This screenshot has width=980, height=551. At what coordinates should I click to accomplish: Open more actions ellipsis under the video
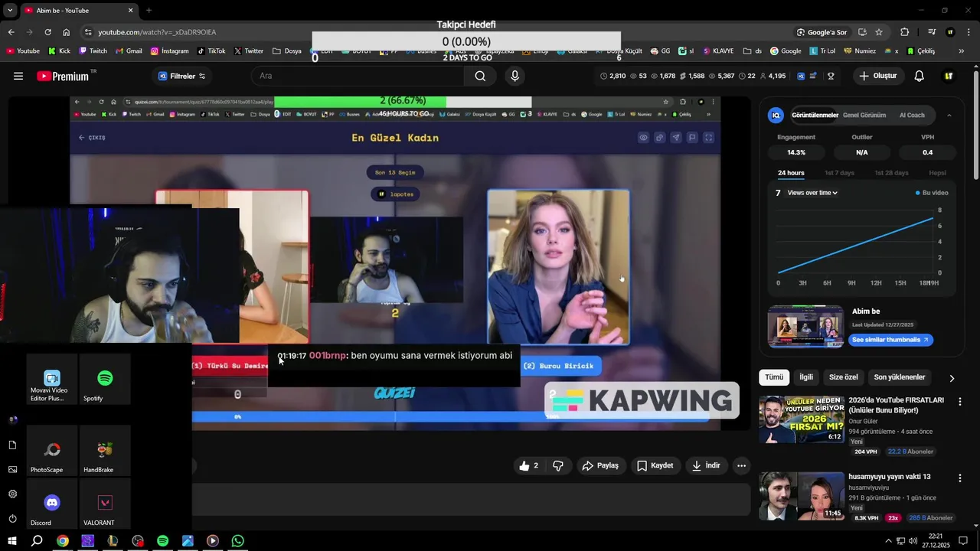[741, 465]
